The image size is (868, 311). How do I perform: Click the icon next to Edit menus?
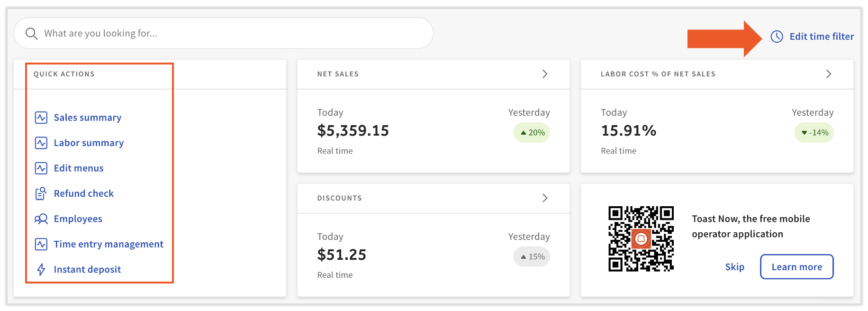click(x=41, y=168)
